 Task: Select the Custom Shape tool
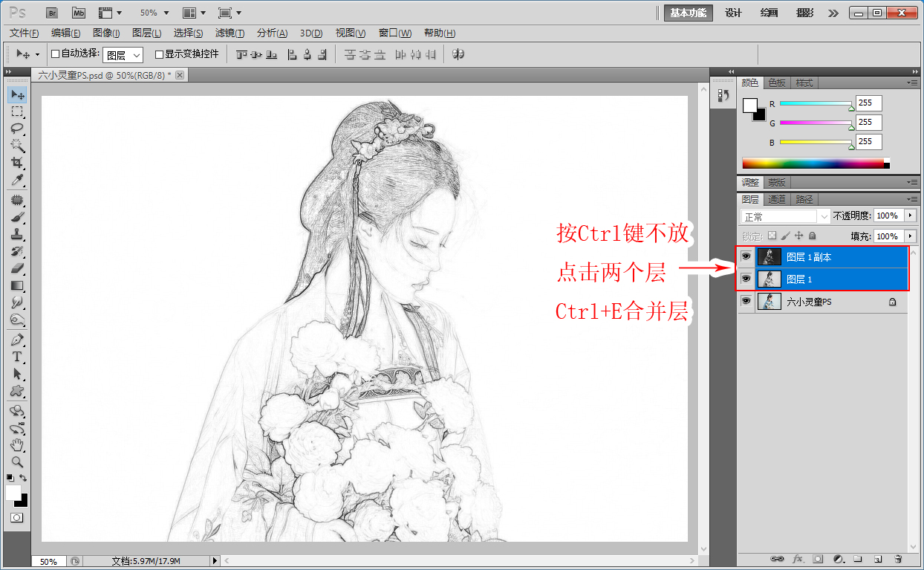click(17, 391)
